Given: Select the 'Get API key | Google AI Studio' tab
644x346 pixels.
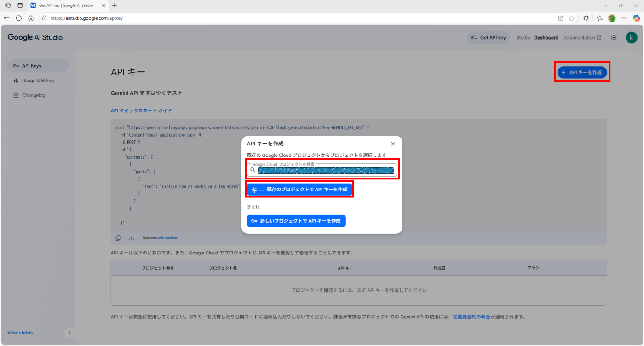Looking at the screenshot, I should coord(67,6).
